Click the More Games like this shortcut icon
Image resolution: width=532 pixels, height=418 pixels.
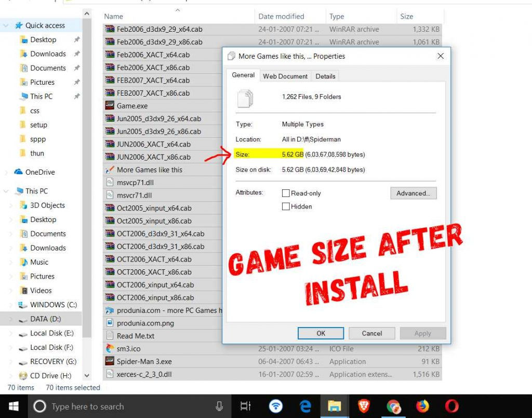[110, 170]
